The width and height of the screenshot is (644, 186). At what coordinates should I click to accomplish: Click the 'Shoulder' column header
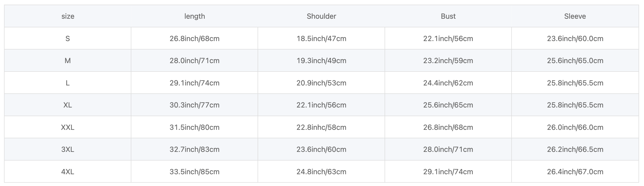[321, 16]
